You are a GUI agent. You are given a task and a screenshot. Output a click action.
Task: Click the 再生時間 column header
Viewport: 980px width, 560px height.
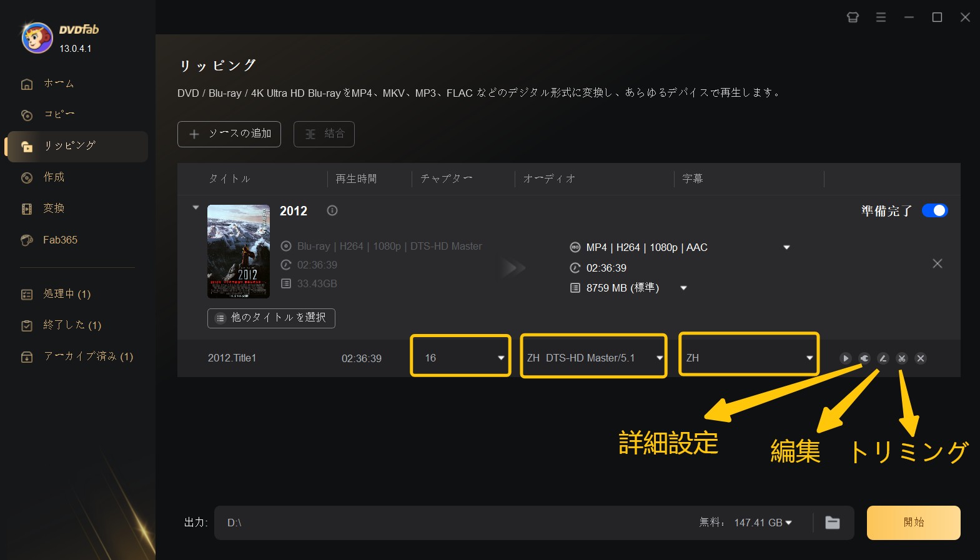pyautogui.click(x=356, y=179)
